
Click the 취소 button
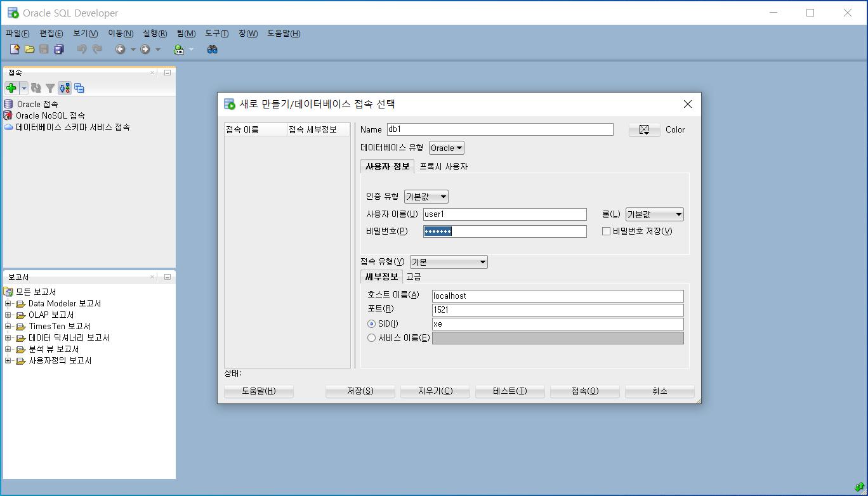click(x=660, y=391)
